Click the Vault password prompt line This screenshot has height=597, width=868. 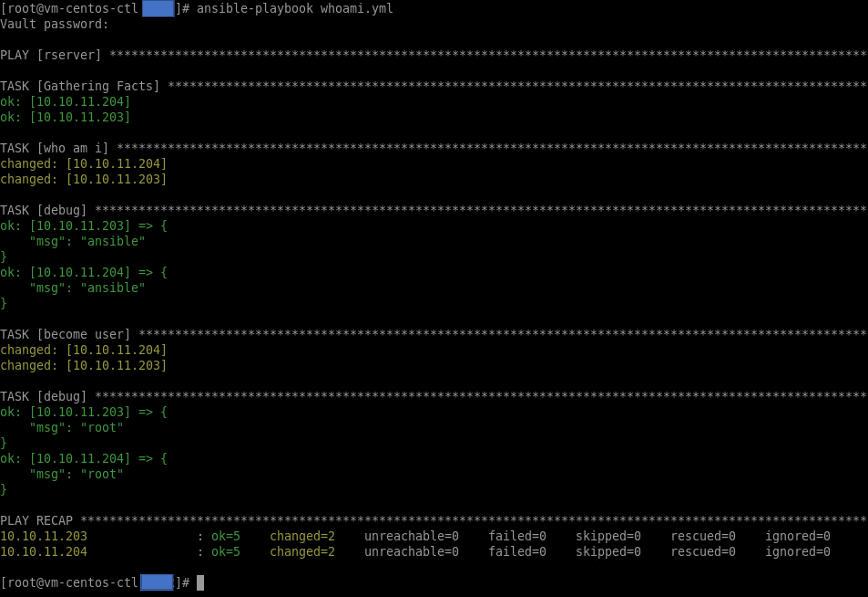54,24
